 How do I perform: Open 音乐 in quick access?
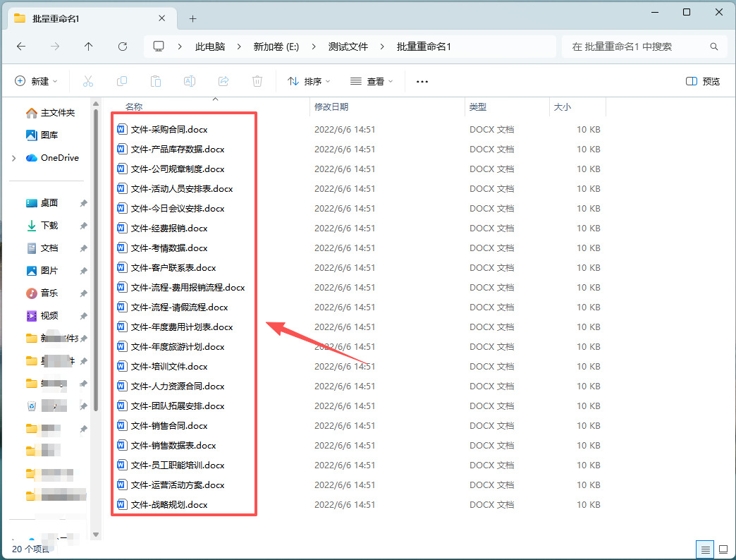(x=42, y=293)
